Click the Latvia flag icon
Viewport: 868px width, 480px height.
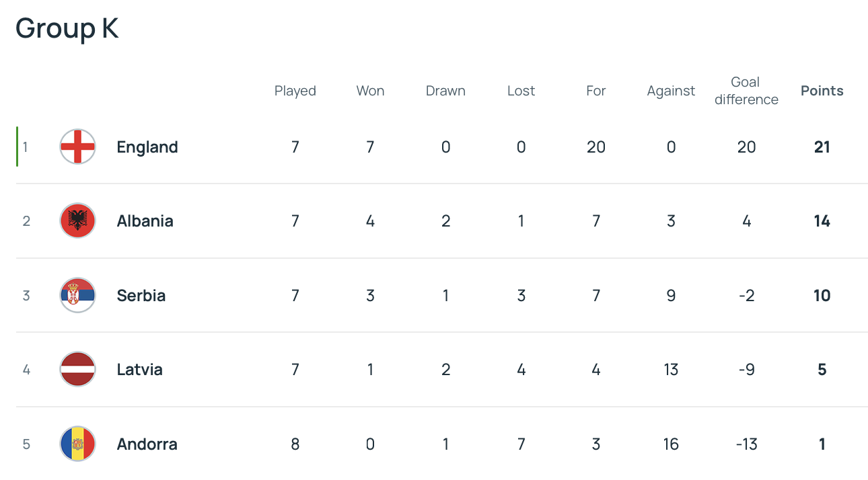tap(77, 369)
